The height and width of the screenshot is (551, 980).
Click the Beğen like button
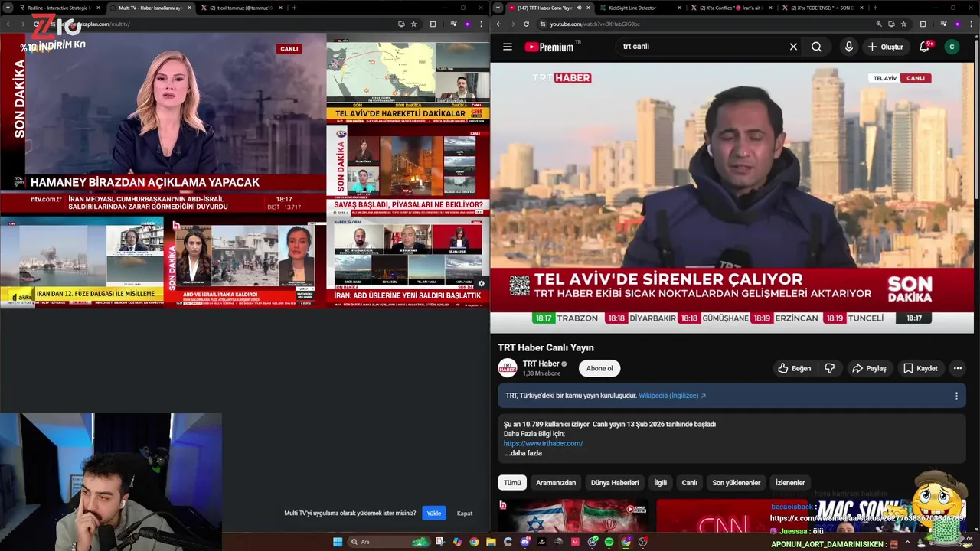794,368
